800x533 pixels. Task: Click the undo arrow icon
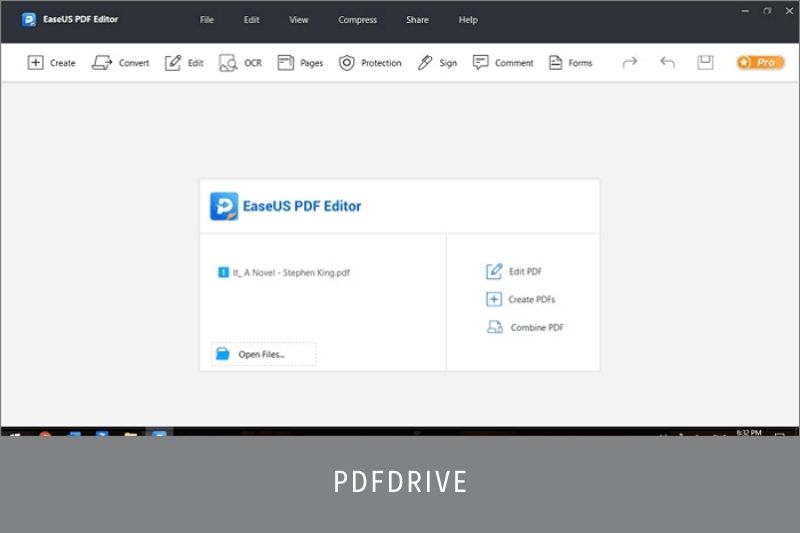[667, 62]
